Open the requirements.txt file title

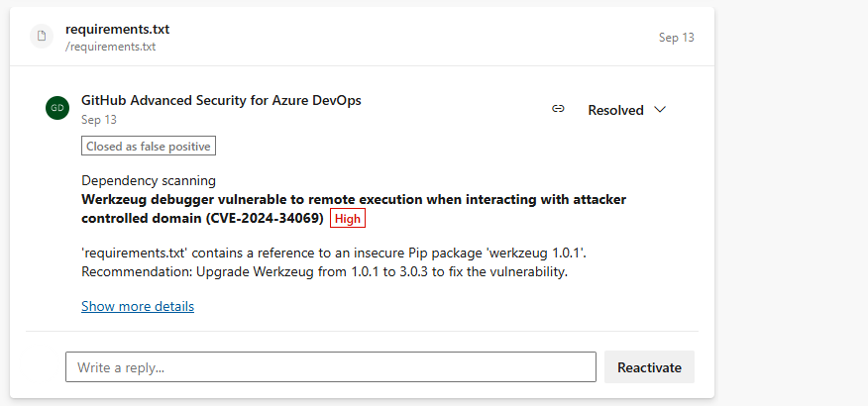[117, 30]
